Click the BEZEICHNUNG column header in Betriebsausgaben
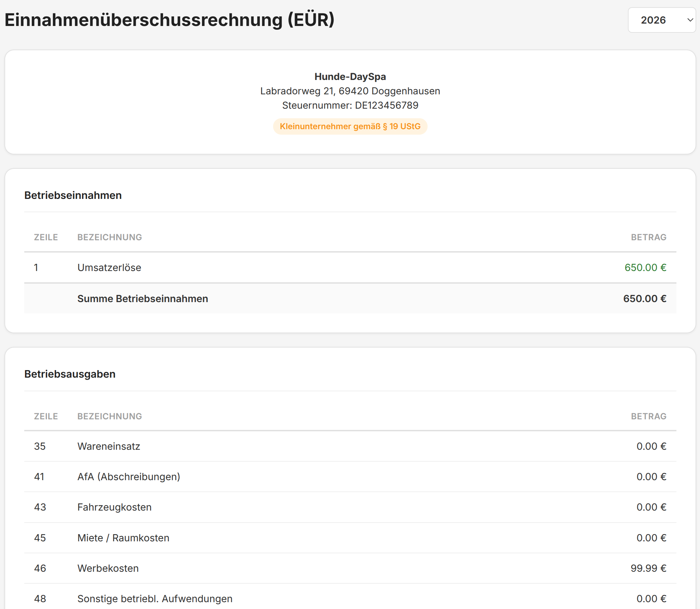Image resolution: width=700 pixels, height=609 pixels. 109,416
